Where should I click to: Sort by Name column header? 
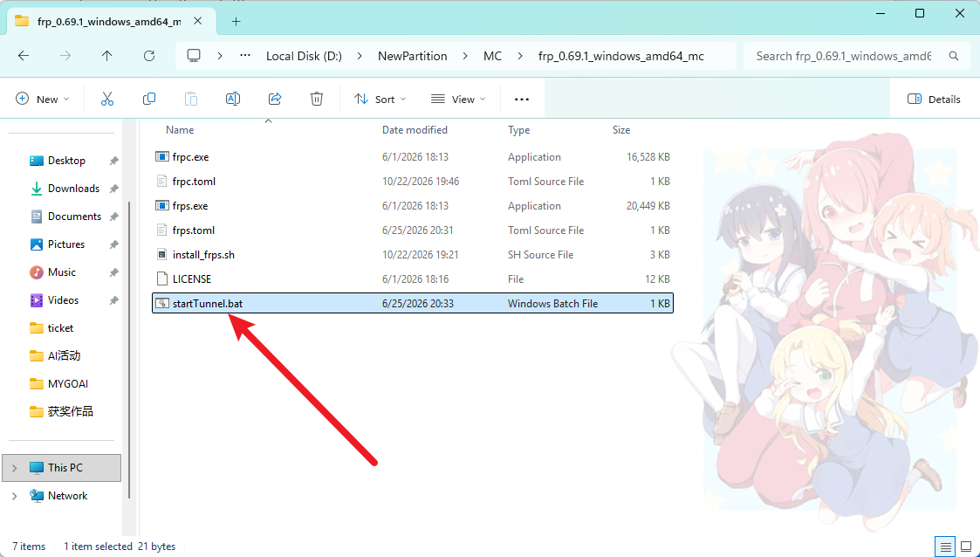click(x=180, y=130)
